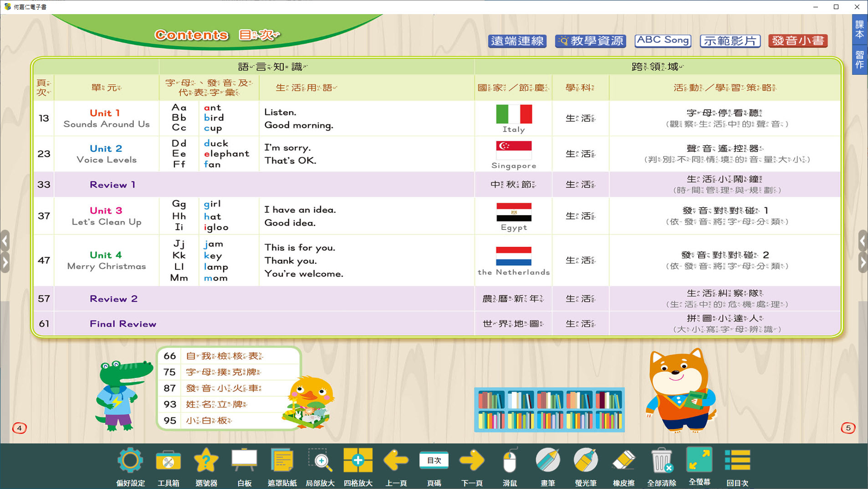Switch to 滑鼠 mouse pointer mode

(510, 461)
